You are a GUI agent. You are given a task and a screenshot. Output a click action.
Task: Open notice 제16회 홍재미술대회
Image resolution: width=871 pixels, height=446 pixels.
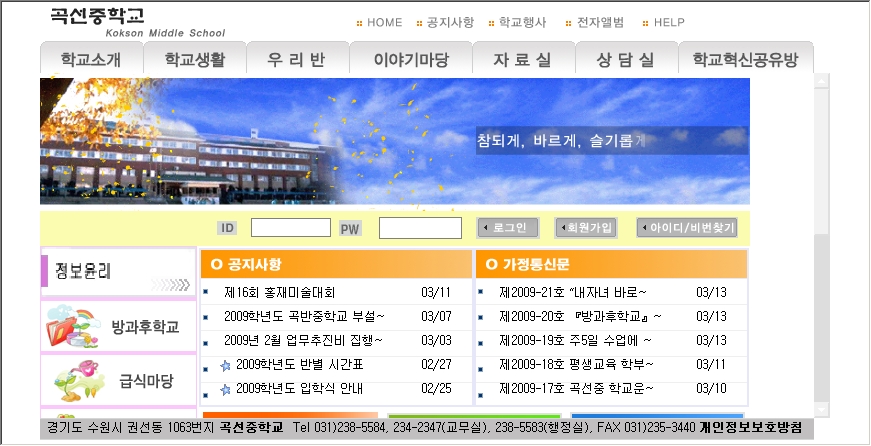tap(279, 293)
